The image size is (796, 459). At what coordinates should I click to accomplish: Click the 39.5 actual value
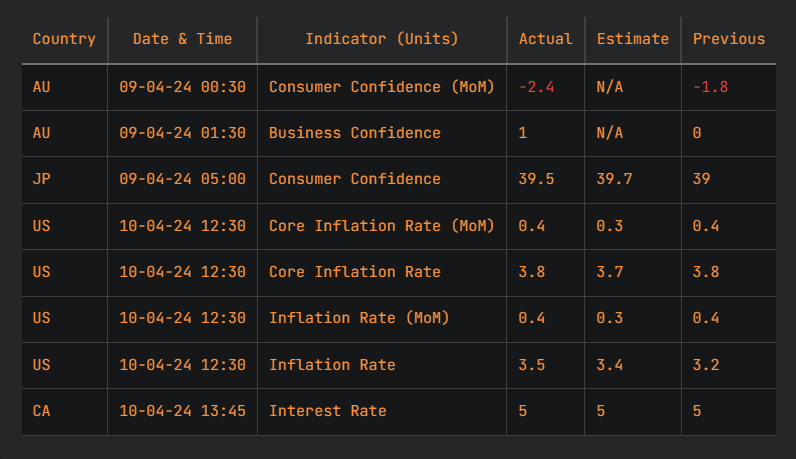click(x=536, y=179)
